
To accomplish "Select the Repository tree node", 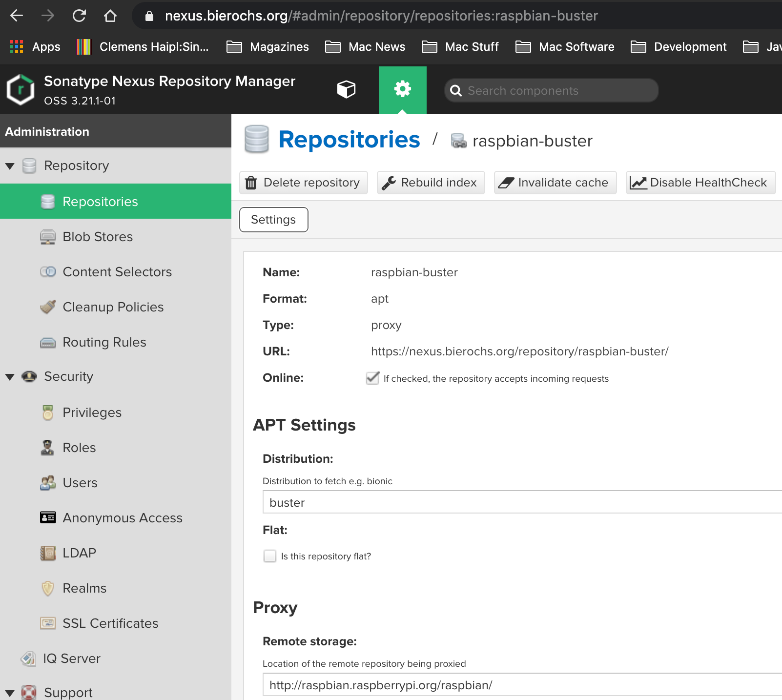I will pos(76,166).
